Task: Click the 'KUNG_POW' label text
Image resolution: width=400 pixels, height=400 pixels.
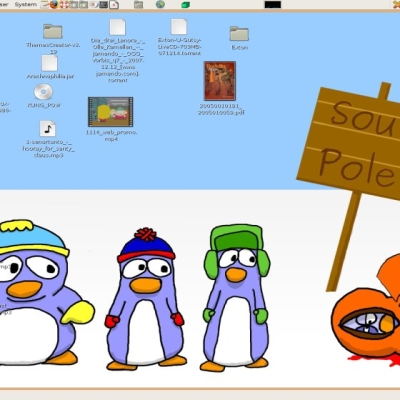Action: point(44,105)
